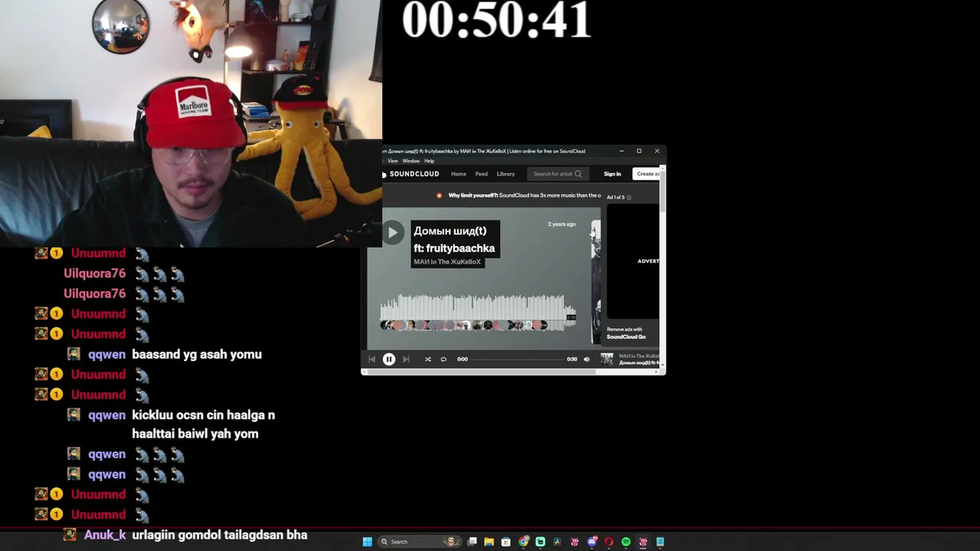This screenshot has width=980, height=551.
Task: Skip to the next track
Action: click(x=406, y=359)
